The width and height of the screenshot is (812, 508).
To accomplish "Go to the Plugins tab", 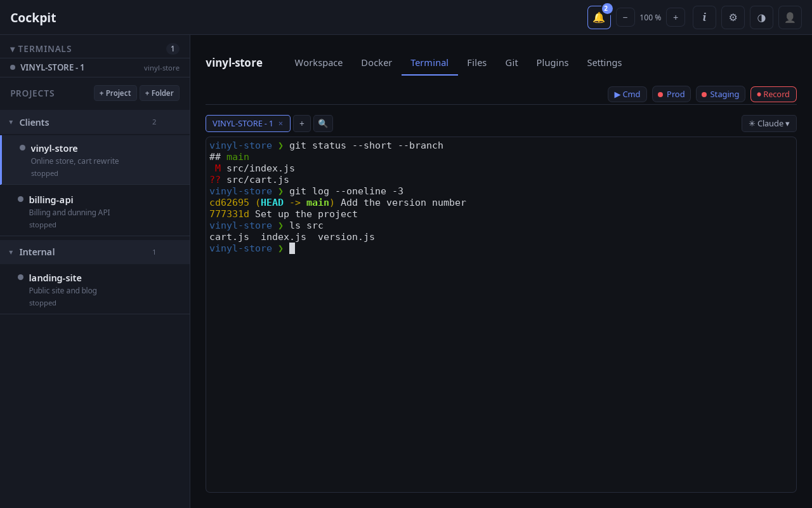I will [x=553, y=63].
